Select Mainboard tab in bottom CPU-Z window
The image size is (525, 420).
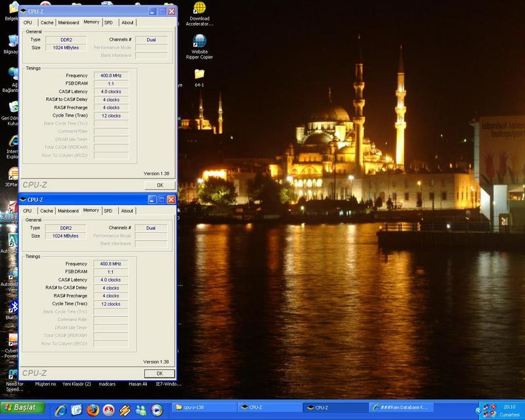click(68, 211)
